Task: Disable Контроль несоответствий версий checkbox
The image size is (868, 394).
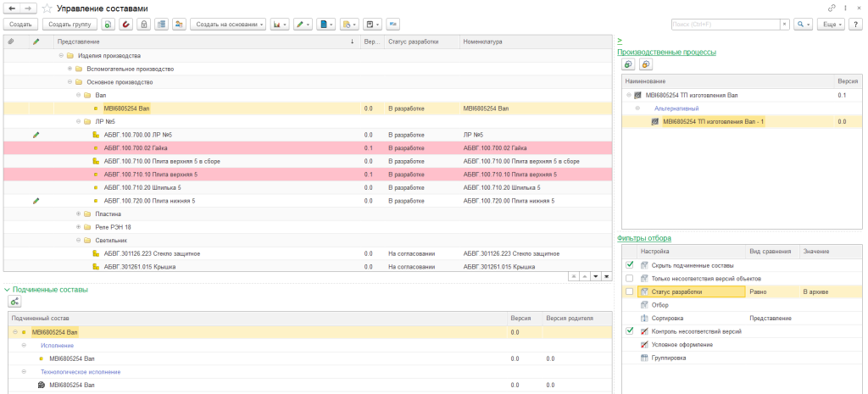Action: click(629, 331)
